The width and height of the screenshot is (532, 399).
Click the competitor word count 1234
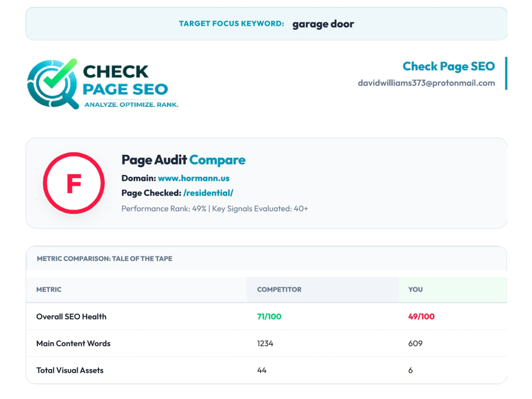point(265,343)
